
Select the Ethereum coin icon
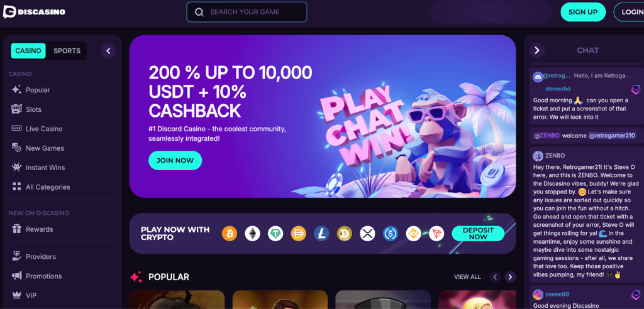(x=253, y=234)
